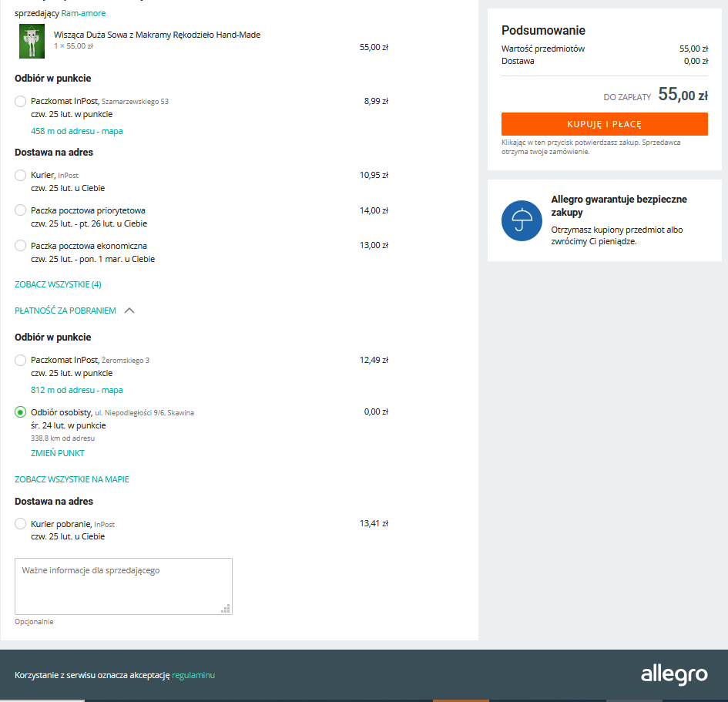Click Zmień punkt to change pickup point
The width and height of the screenshot is (728, 702).
point(58,453)
